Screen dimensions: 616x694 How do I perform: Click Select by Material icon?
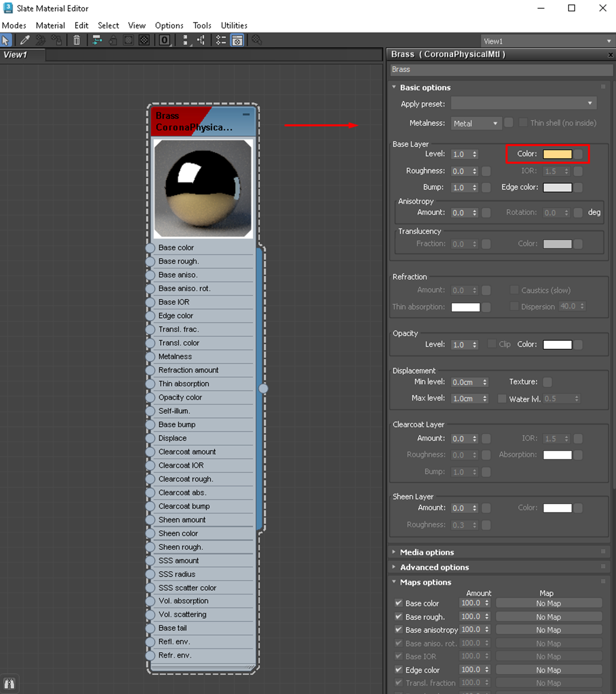(257, 40)
